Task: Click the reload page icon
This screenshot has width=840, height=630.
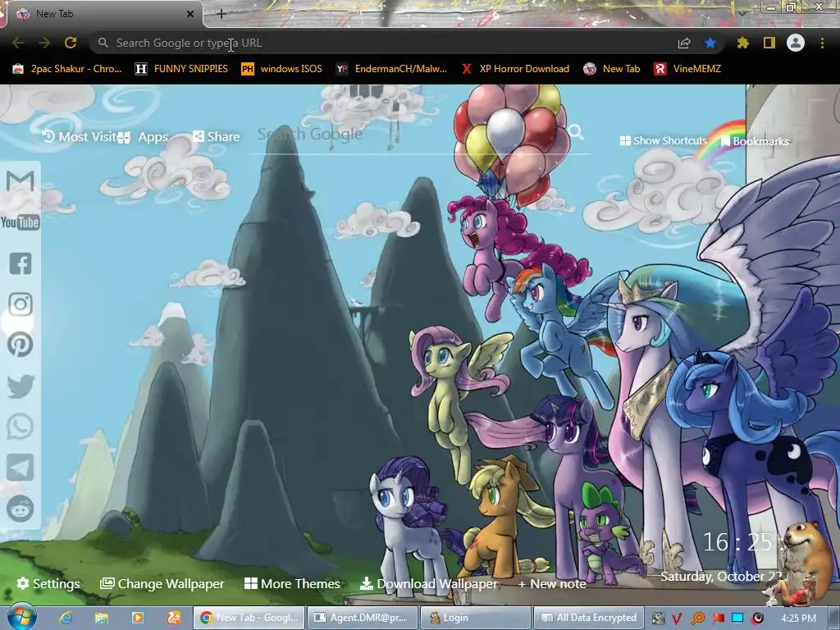Action: (71, 43)
